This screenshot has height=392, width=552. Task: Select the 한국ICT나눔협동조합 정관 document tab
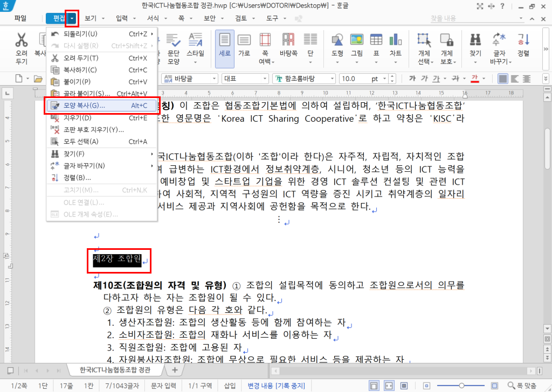pyautogui.click(x=115, y=370)
